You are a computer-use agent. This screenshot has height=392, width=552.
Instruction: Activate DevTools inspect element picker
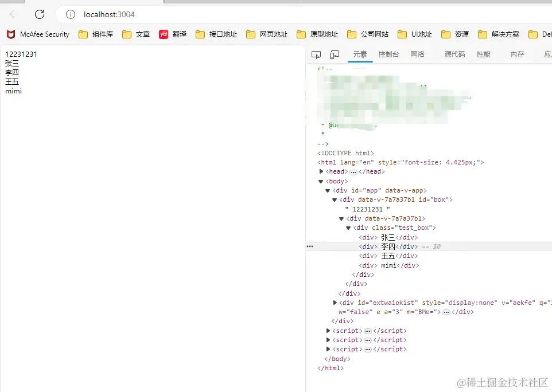tap(316, 54)
